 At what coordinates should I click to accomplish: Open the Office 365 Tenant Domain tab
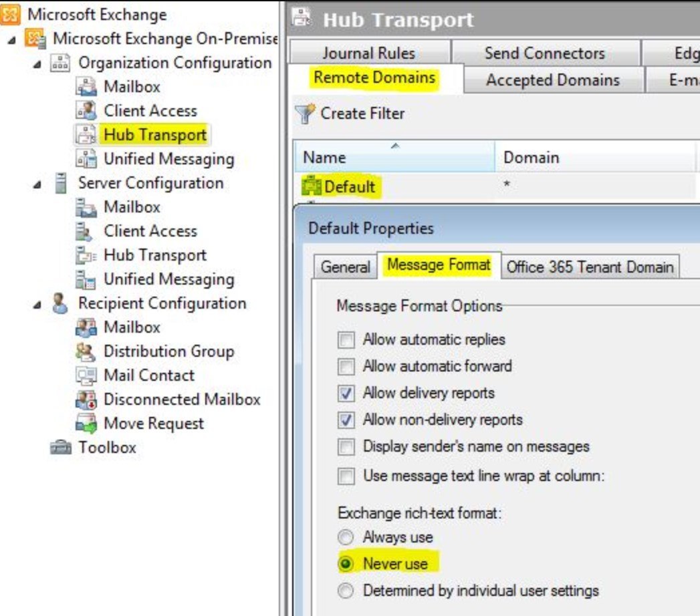coord(590,267)
